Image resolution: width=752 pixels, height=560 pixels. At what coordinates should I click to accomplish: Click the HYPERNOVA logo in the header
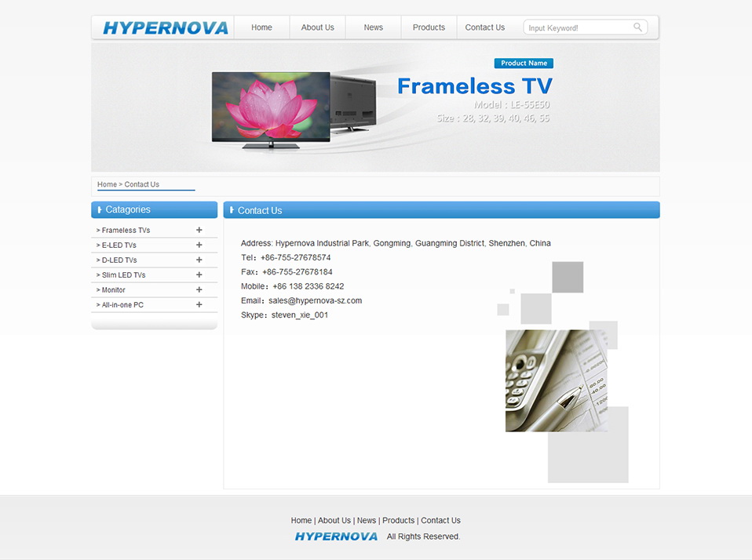(x=166, y=27)
